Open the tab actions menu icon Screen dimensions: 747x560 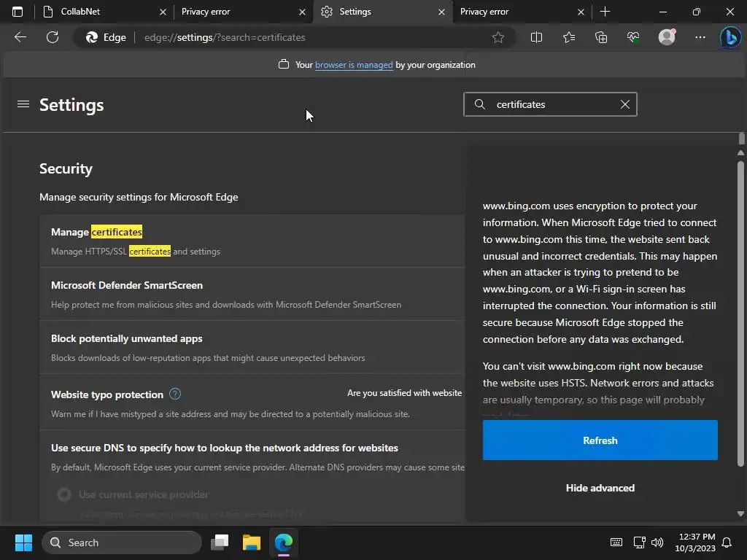(18, 12)
